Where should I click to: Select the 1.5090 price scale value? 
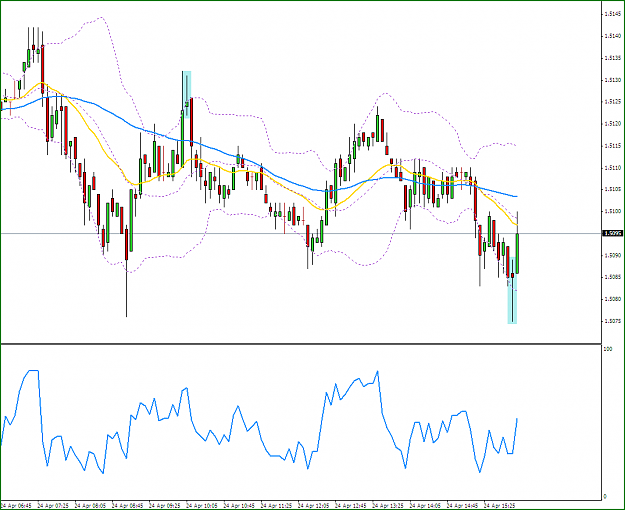(613, 255)
